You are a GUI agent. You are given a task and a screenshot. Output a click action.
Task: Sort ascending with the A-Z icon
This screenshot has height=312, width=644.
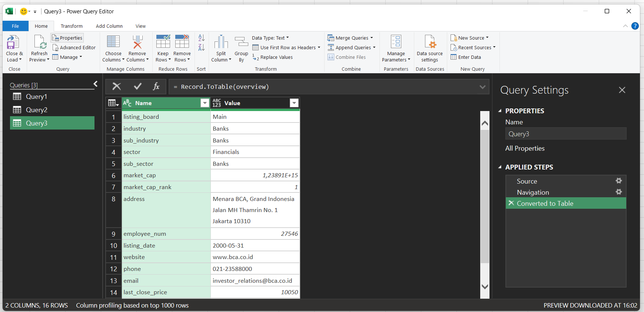pyautogui.click(x=202, y=38)
